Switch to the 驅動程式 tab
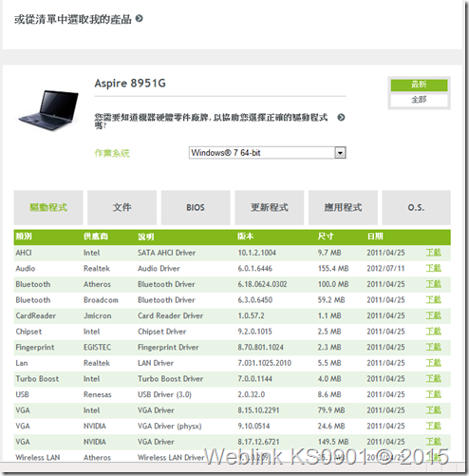Screen dimensions: 469x476 [48, 208]
